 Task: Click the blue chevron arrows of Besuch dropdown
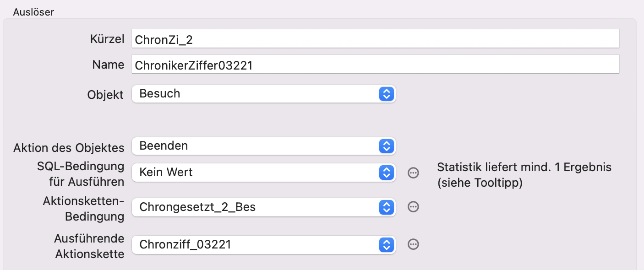pyautogui.click(x=387, y=94)
